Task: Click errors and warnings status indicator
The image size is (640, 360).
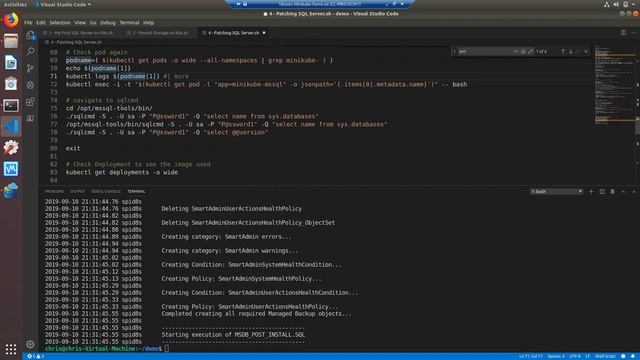Action: (x=35, y=356)
